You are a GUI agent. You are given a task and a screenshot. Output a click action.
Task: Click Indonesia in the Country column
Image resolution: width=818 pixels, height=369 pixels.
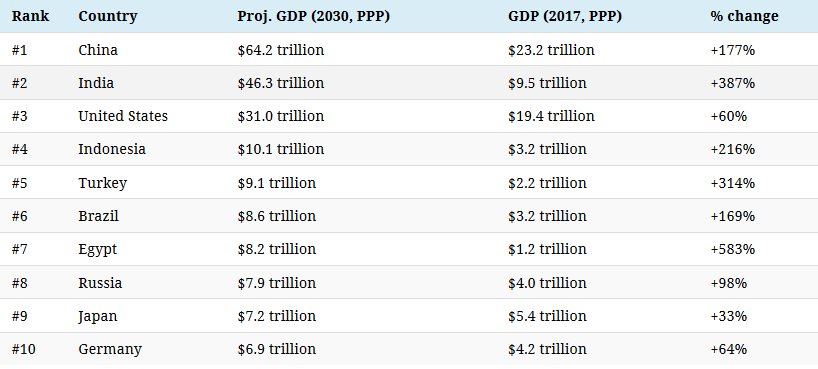point(112,149)
